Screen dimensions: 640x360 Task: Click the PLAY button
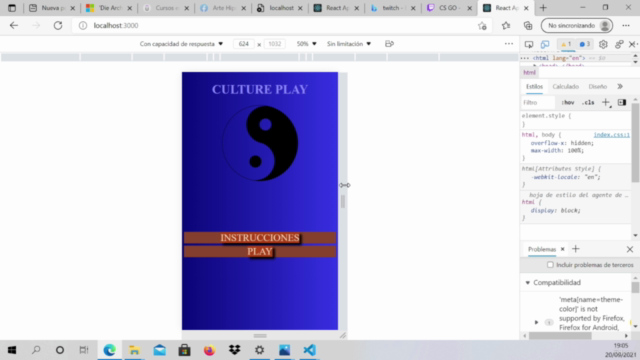(x=260, y=251)
